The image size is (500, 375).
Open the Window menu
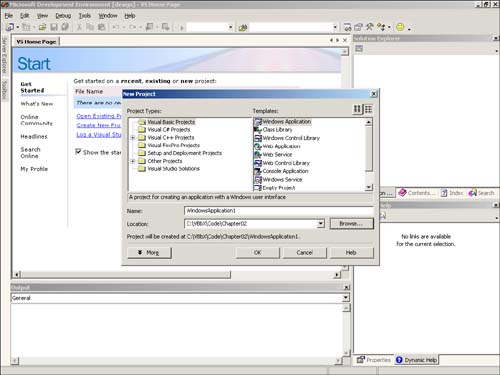[x=108, y=16]
